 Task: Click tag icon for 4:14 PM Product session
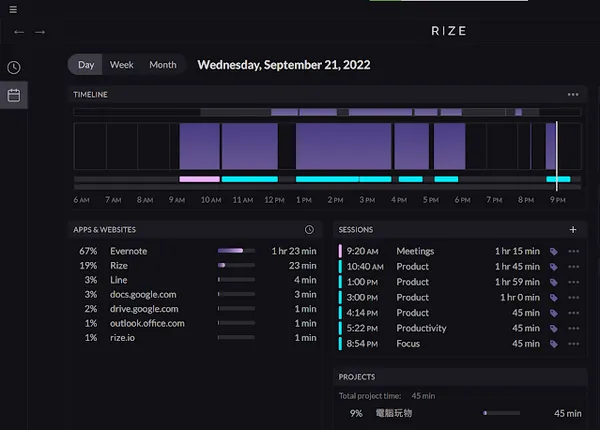pos(553,313)
